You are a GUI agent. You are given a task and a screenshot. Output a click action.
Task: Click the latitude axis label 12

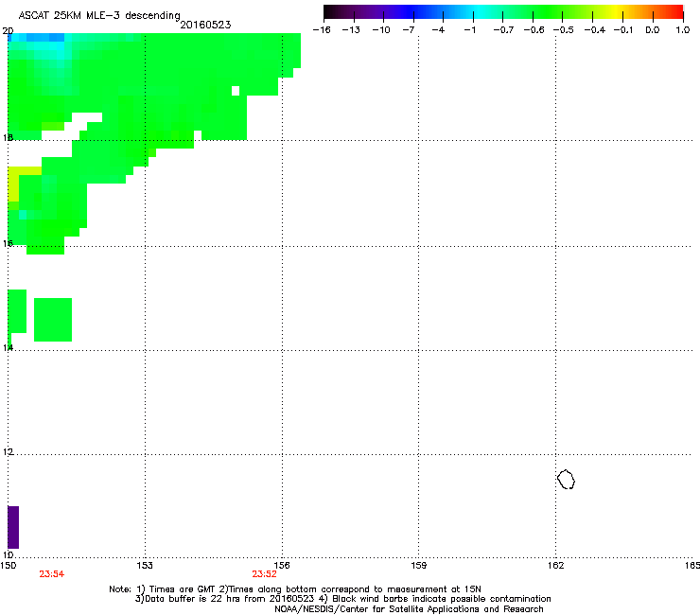(x=8, y=452)
